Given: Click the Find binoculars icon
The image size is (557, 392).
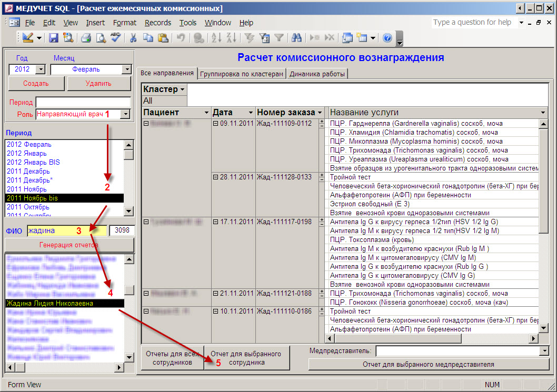Looking at the screenshot, I should (296, 38).
